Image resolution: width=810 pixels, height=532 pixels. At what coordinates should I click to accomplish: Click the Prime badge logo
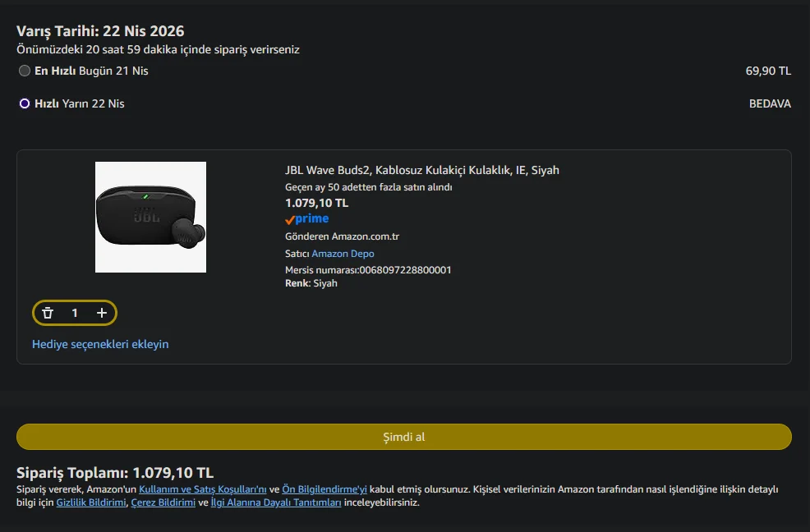(x=307, y=219)
